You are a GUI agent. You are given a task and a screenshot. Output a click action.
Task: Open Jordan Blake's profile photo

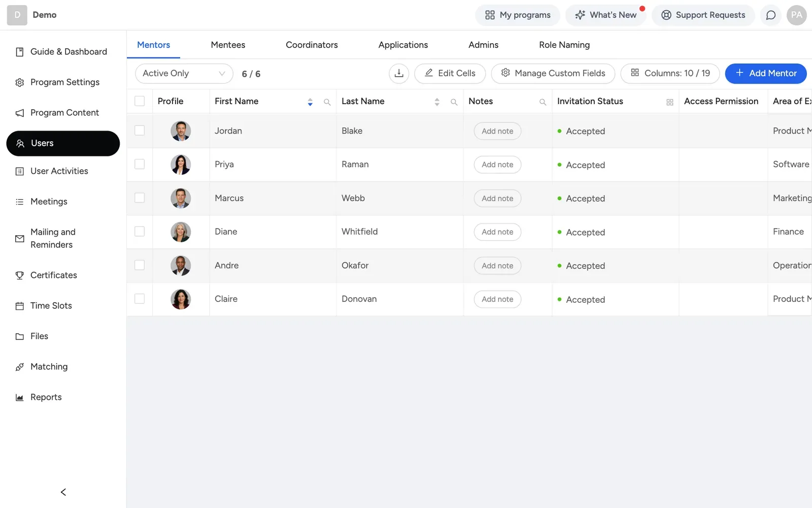tap(181, 131)
